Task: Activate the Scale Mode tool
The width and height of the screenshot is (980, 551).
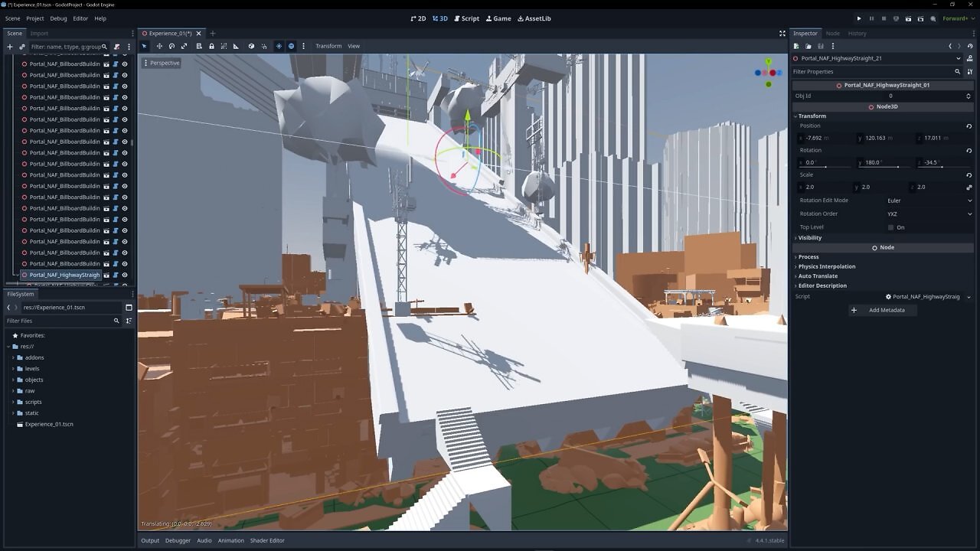Action: point(184,46)
